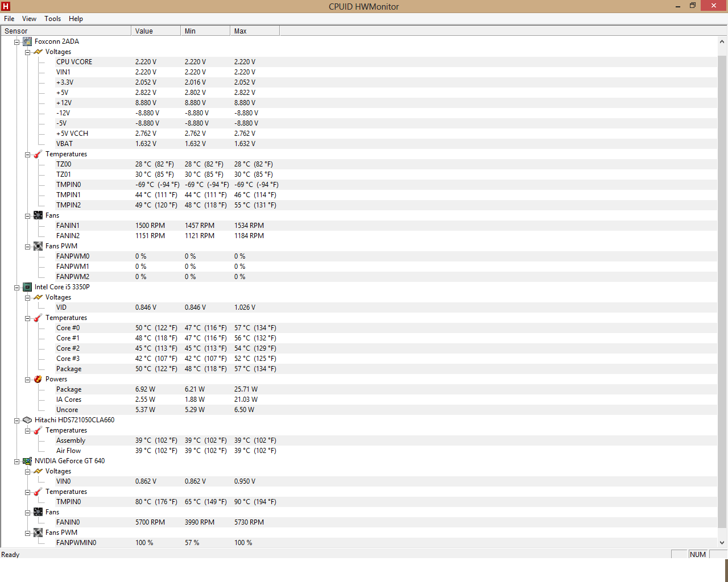Collapse the Powers group
The height and width of the screenshot is (582, 728).
[27, 380]
